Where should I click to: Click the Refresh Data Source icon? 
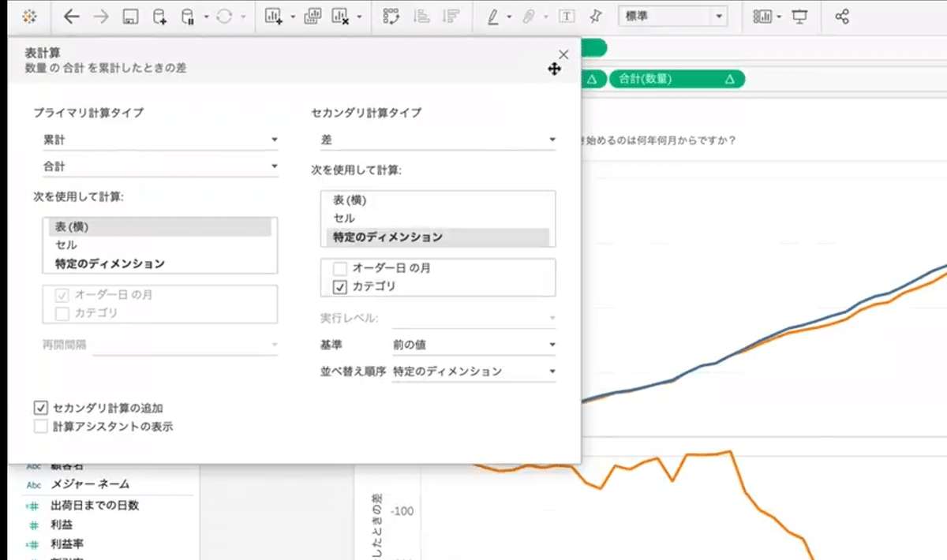tap(225, 14)
